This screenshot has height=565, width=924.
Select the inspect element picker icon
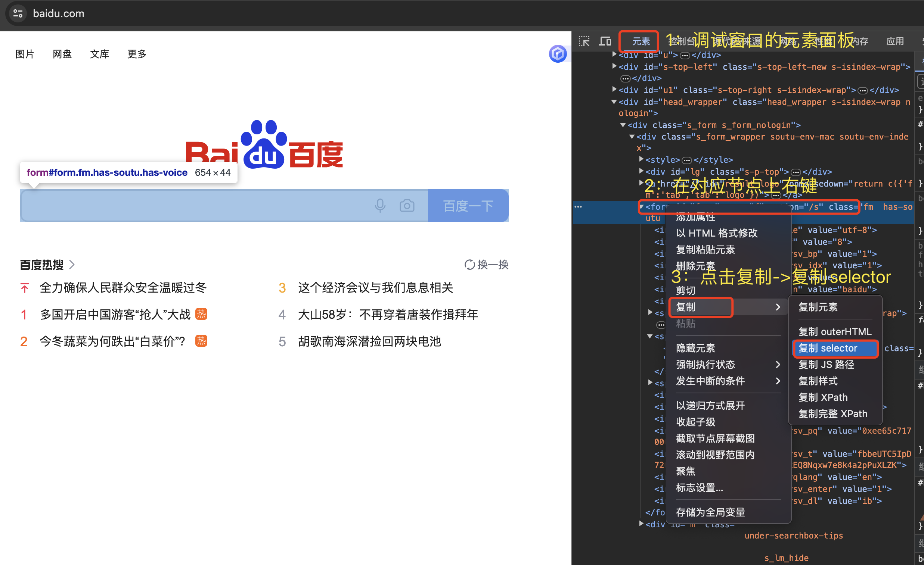[x=584, y=41]
